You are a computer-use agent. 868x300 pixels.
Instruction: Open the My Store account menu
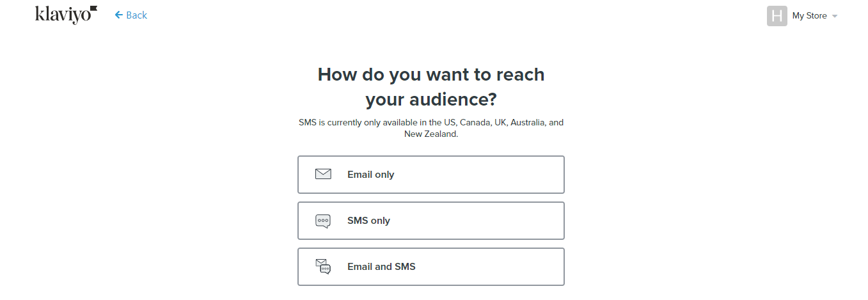[x=802, y=15]
